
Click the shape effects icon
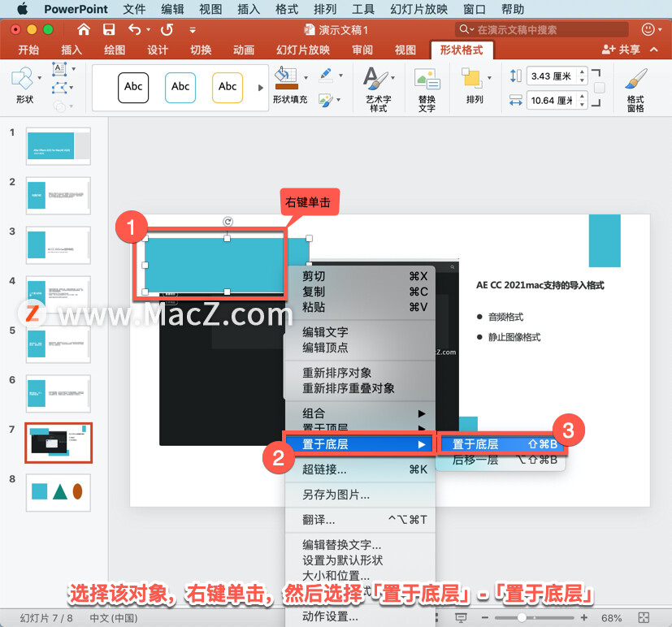point(326,101)
